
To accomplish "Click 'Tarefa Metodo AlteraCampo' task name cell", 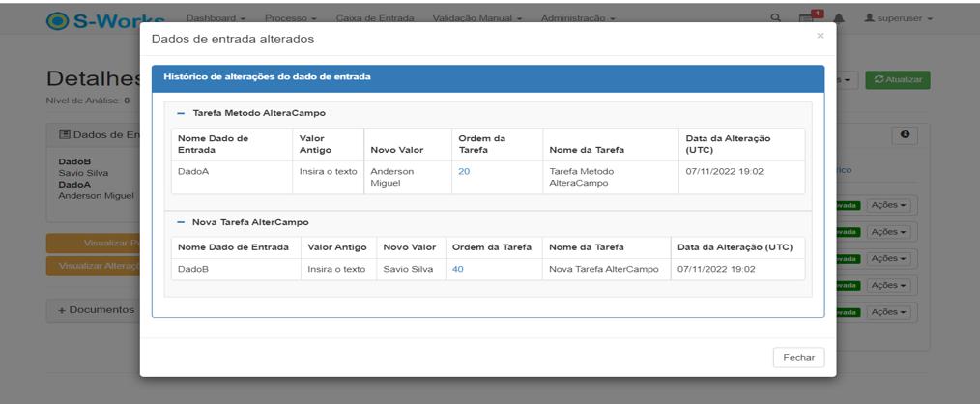I will tap(611, 178).
